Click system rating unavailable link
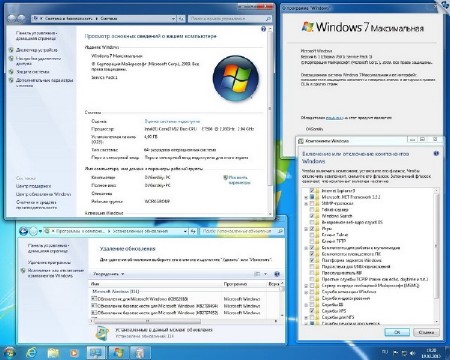The width and height of the screenshot is (450, 360). [x=172, y=121]
